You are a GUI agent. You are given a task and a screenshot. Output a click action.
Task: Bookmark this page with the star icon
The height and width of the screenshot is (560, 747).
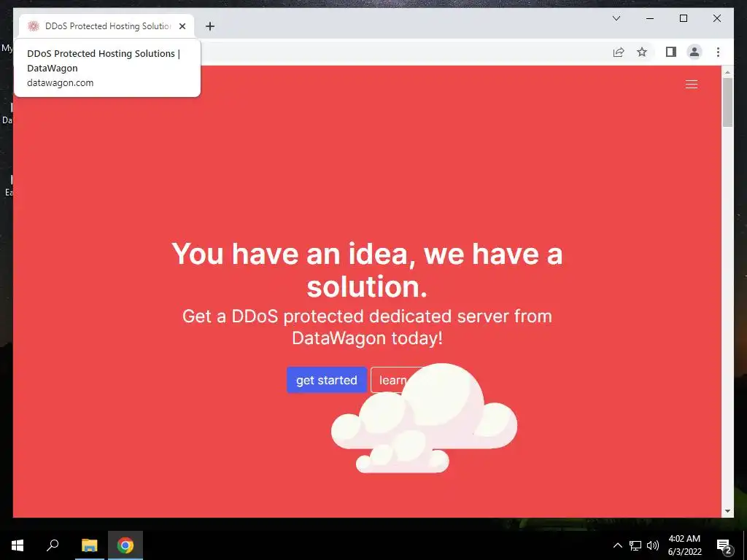click(642, 52)
